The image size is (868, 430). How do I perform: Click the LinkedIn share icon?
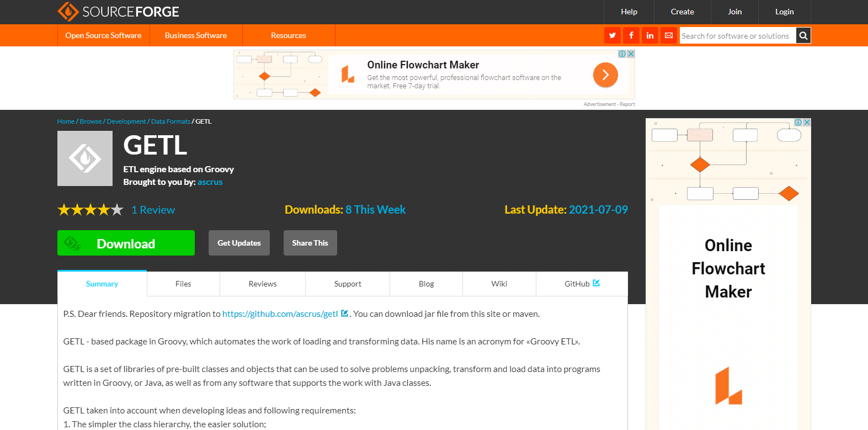tap(650, 35)
